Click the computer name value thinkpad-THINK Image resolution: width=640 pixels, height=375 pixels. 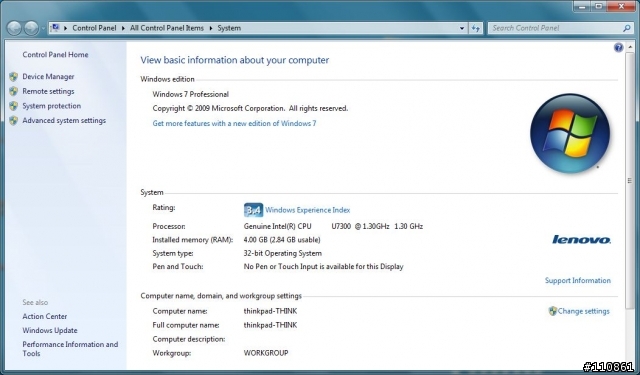270,311
